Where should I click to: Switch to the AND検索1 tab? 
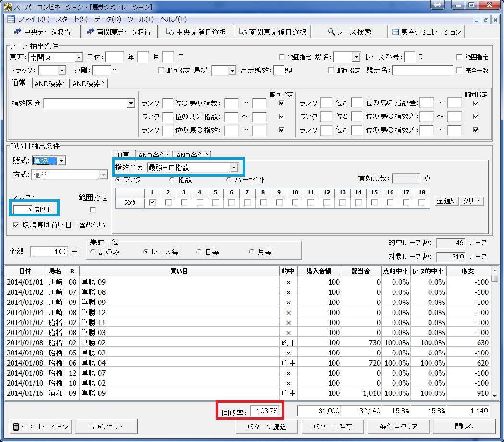(x=50, y=84)
